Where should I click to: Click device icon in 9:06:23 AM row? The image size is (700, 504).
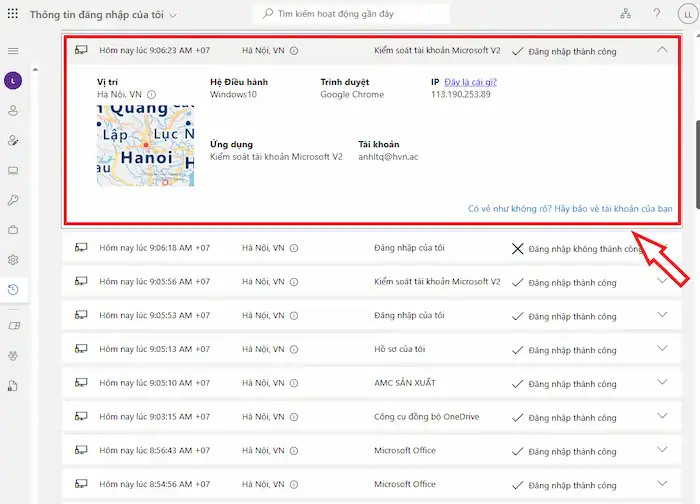(x=81, y=50)
